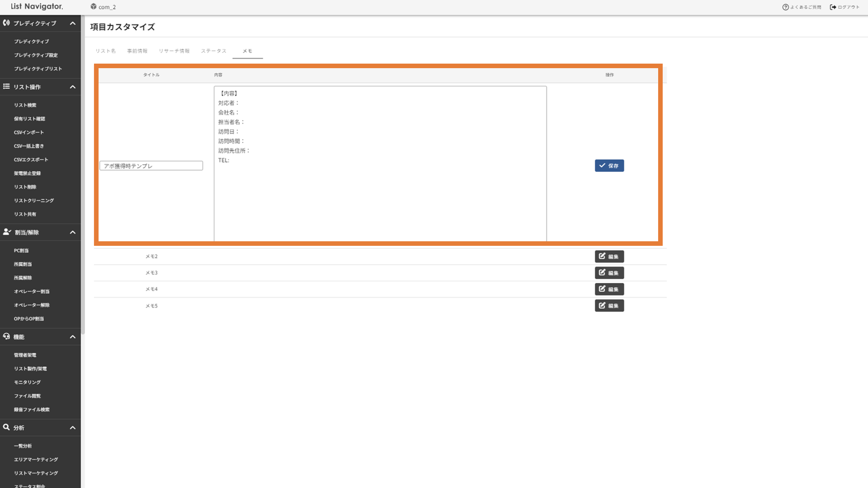Collapse the プレディクティブ section chevron
This screenshot has height=488, width=868.
73,23
